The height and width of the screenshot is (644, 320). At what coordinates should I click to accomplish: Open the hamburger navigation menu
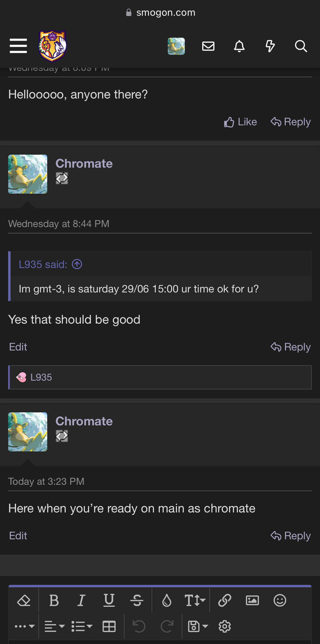[x=18, y=46]
